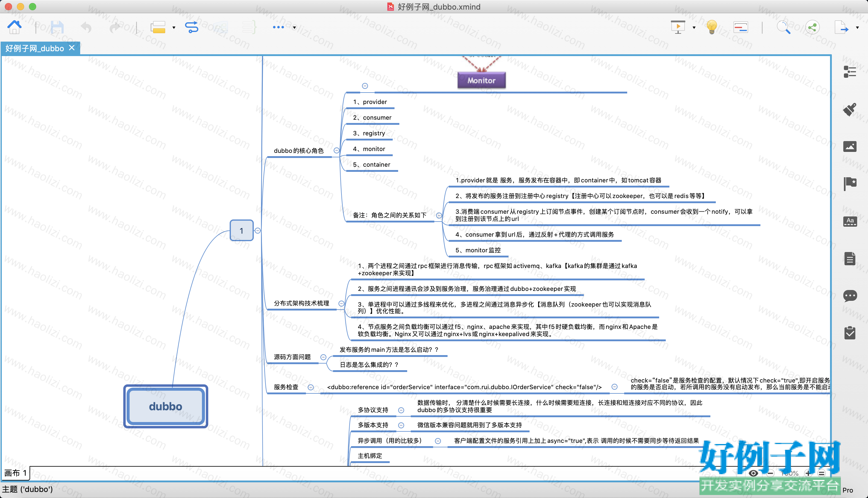Open the Notes document panel in sidebar
868x498 pixels.
coord(850,258)
